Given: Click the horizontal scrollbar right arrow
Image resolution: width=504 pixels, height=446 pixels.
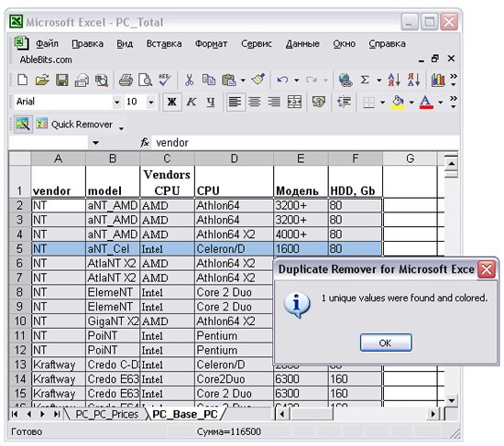Looking at the screenshot, I should tap(433, 414).
